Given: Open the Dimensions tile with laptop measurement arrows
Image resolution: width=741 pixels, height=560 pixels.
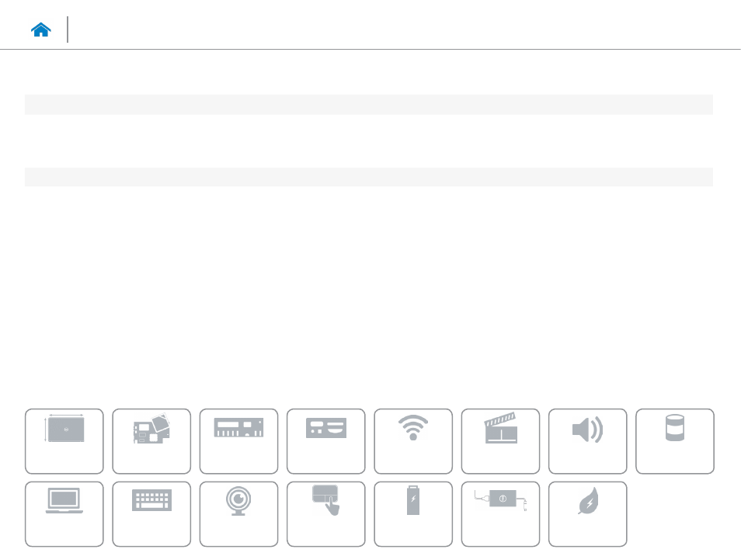Looking at the screenshot, I should coord(64,441).
